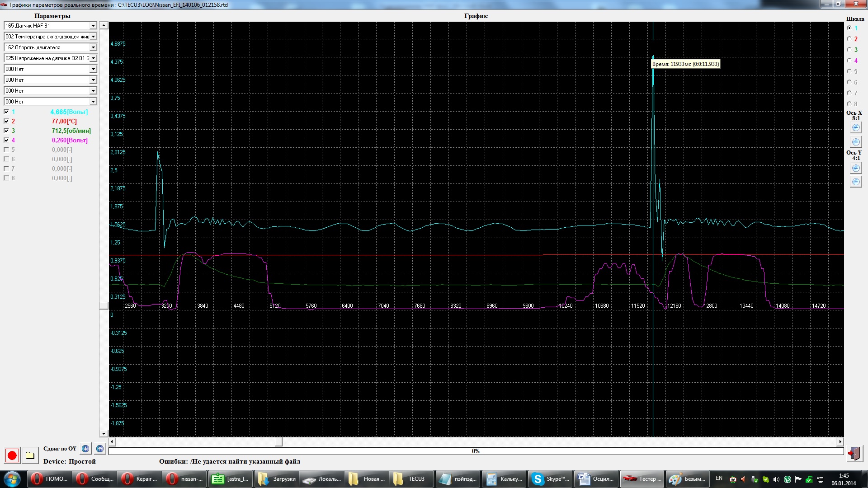Click the 77,00[°C] temperature value
868x488 pixels.
[64, 121]
